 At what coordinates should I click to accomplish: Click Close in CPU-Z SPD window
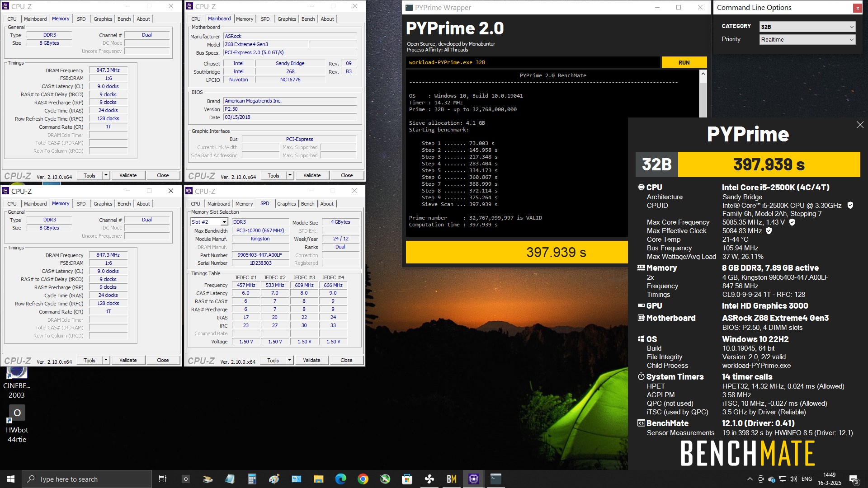tap(346, 360)
